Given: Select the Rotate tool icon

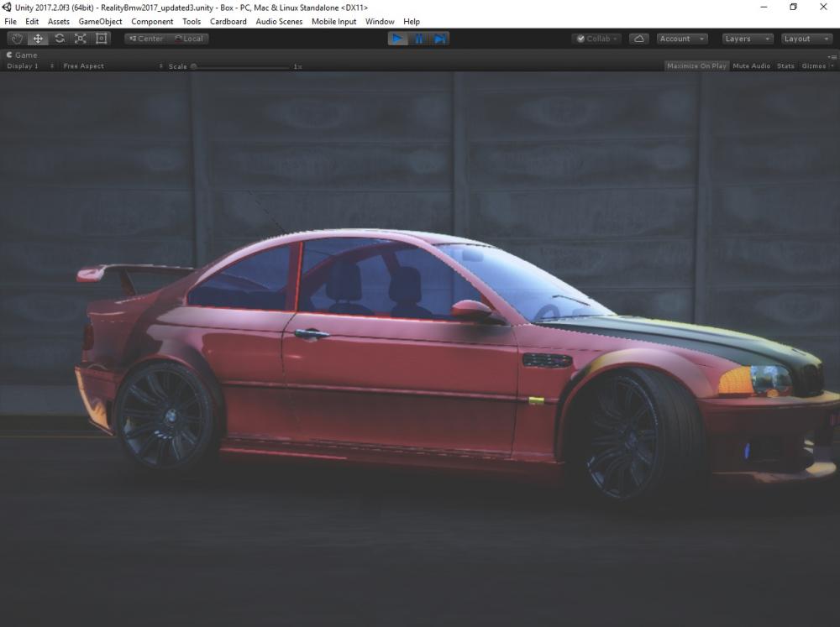Looking at the screenshot, I should point(60,39).
